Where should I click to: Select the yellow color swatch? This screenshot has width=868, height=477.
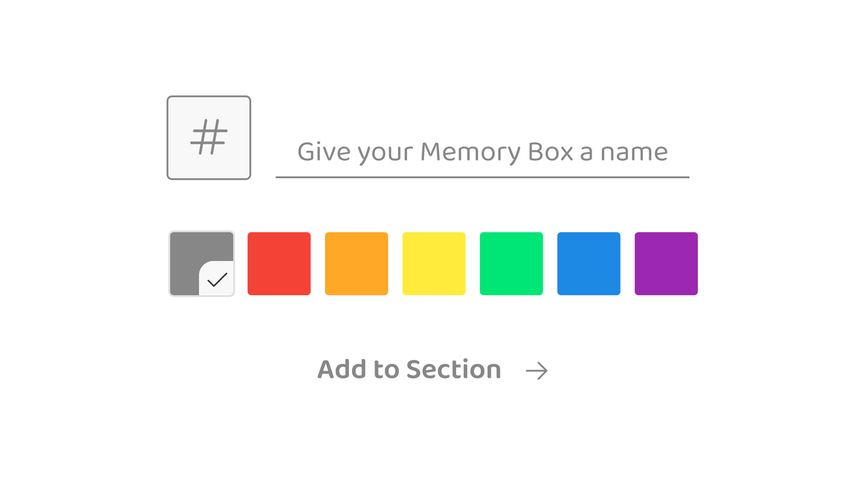coord(434,263)
